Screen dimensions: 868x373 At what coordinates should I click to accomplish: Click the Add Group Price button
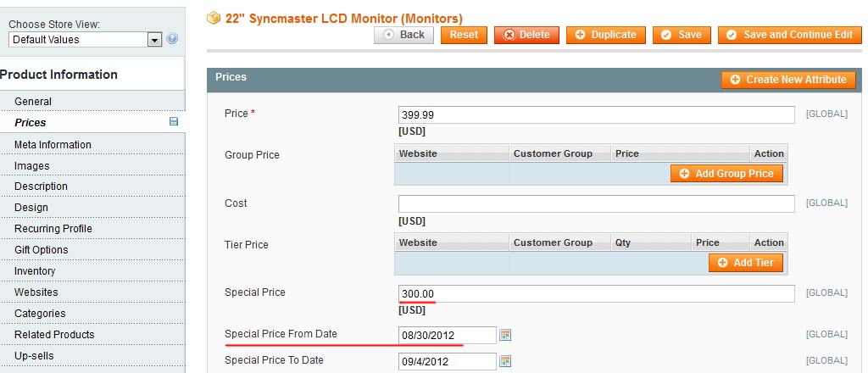726,174
